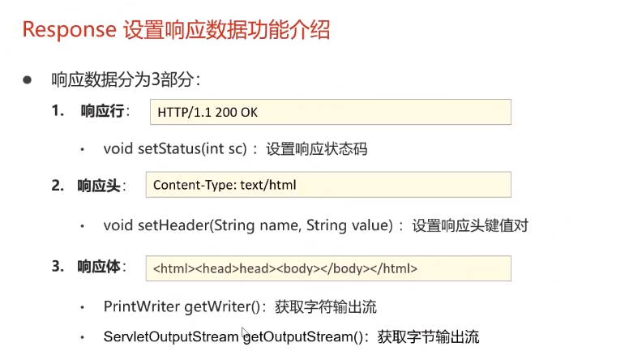
Task: Click the "PrintWriter getWriter()" method text
Action: click(x=184, y=306)
